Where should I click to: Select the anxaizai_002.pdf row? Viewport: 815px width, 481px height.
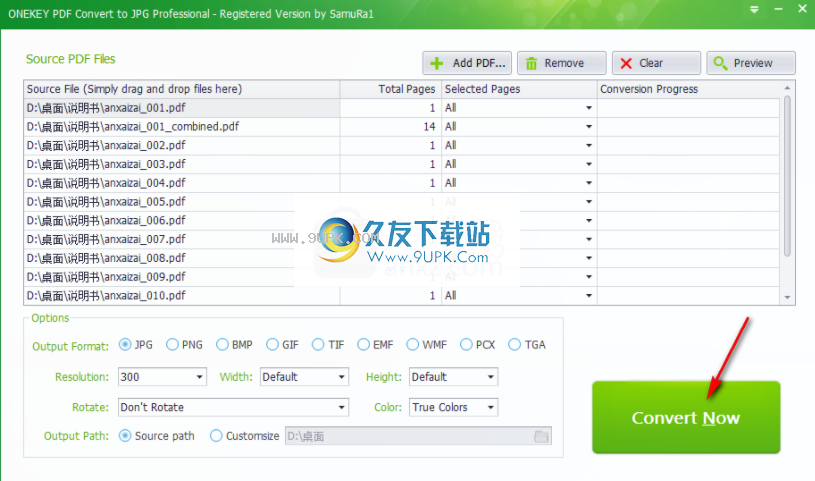[401, 145]
